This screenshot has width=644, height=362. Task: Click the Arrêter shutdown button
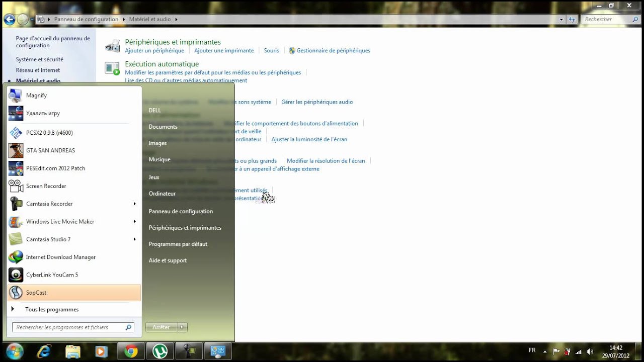point(161,327)
